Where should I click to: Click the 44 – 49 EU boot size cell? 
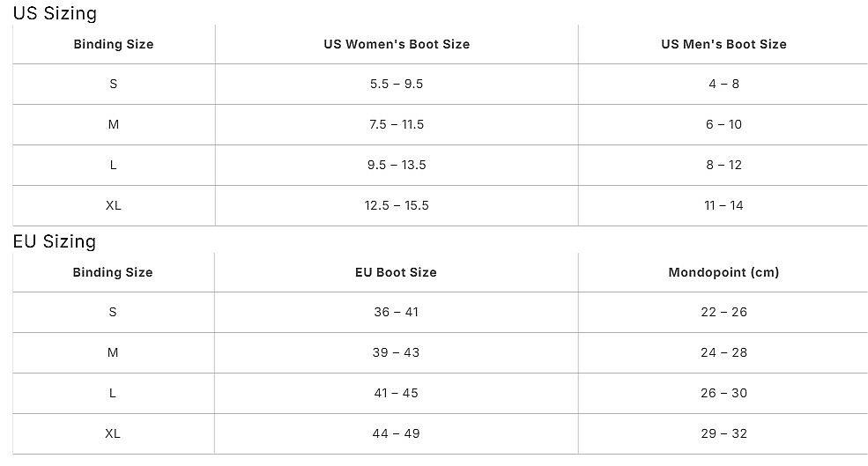pos(396,433)
